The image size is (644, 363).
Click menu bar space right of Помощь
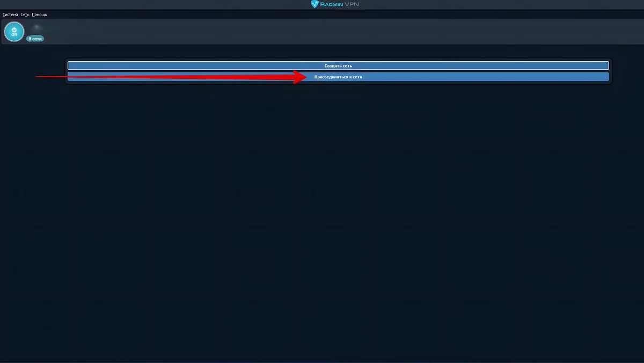click(215, 14)
